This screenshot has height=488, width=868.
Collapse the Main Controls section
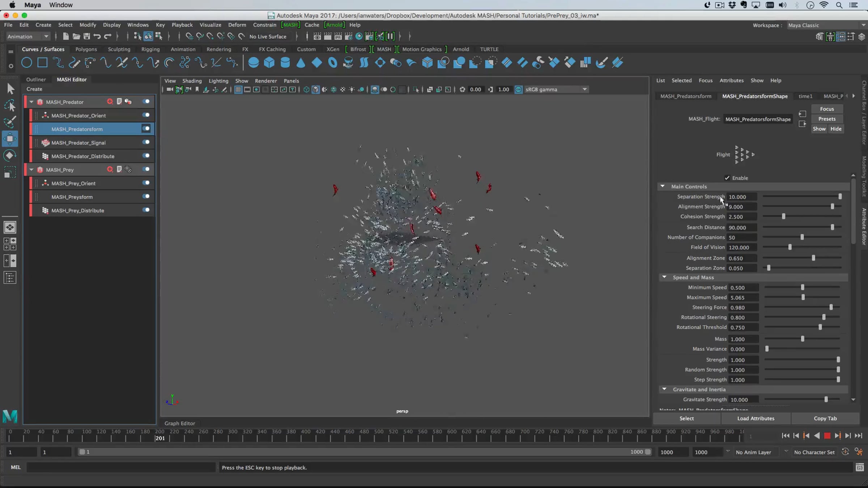pos(663,186)
